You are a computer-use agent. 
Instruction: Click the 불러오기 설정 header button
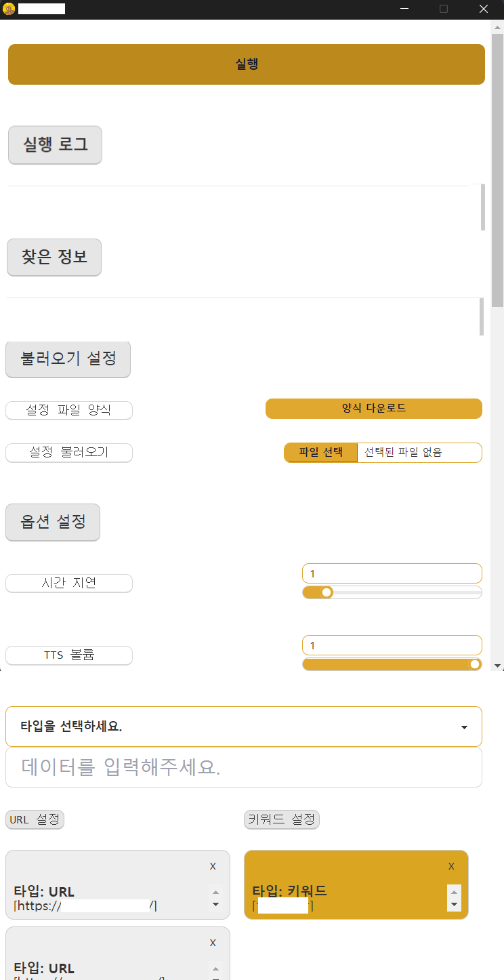point(68,359)
